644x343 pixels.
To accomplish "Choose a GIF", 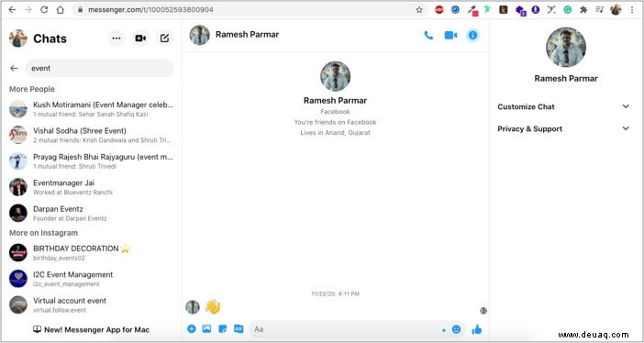I will coord(239,328).
